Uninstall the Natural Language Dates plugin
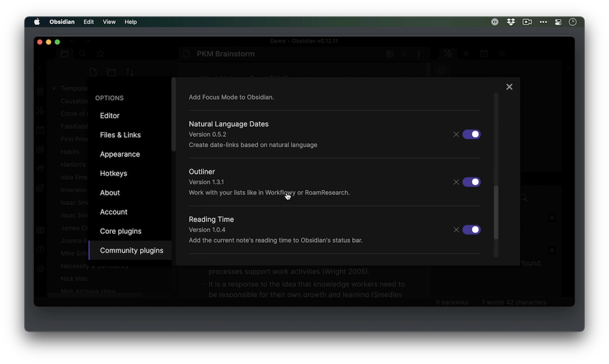This screenshot has height=364, width=609. tap(456, 135)
